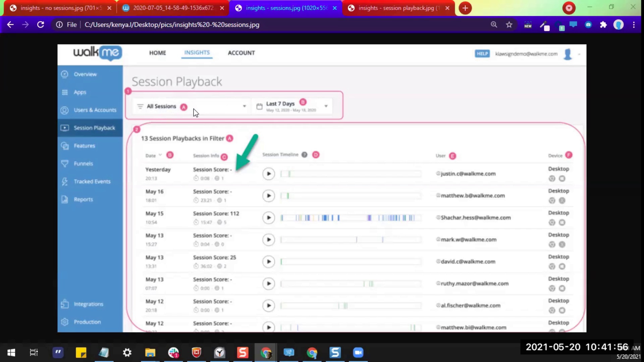
Task: Open Task View on taskbar
Action: coord(34,352)
